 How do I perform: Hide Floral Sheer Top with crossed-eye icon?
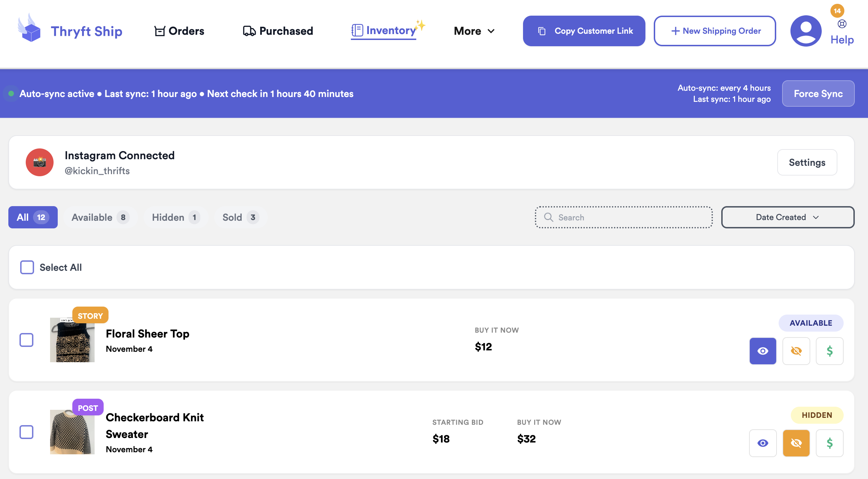click(x=796, y=351)
